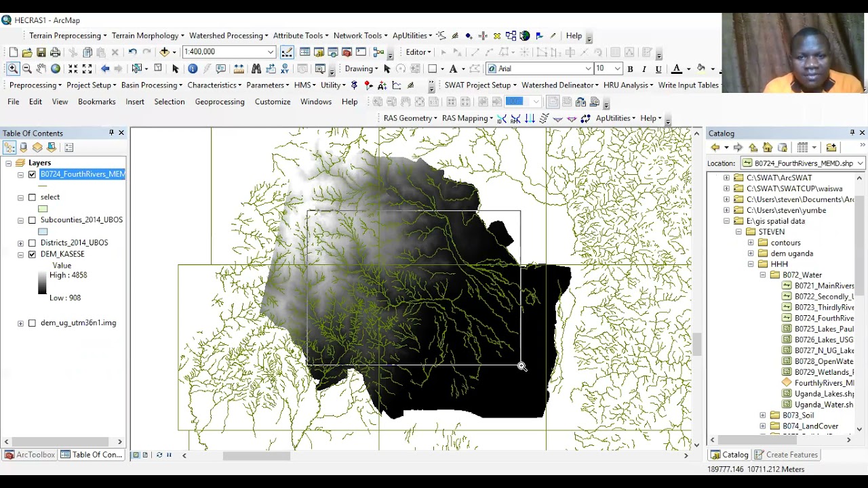This screenshot has width=868, height=488.
Task: Expand the Districts_2014_UBOS layer
Action: (20, 243)
